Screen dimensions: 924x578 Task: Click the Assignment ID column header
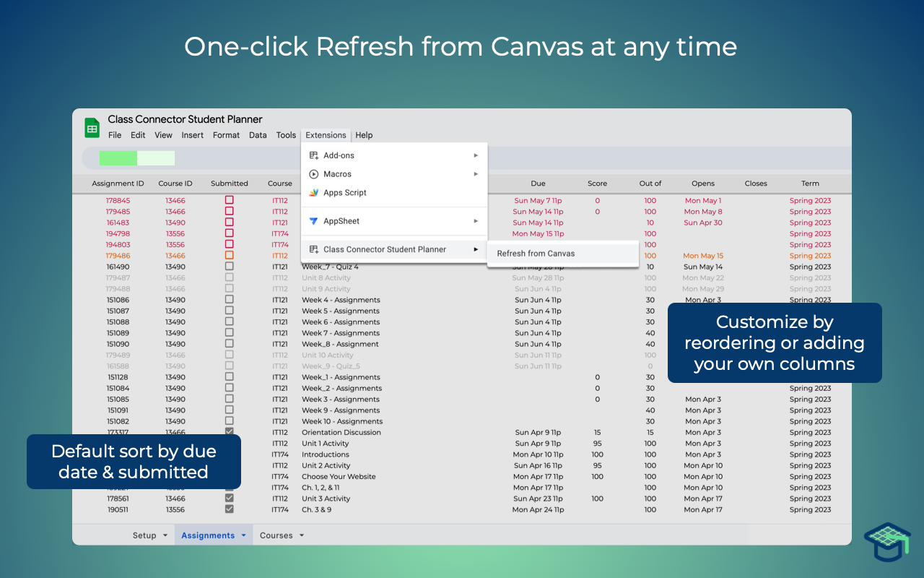tap(118, 184)
